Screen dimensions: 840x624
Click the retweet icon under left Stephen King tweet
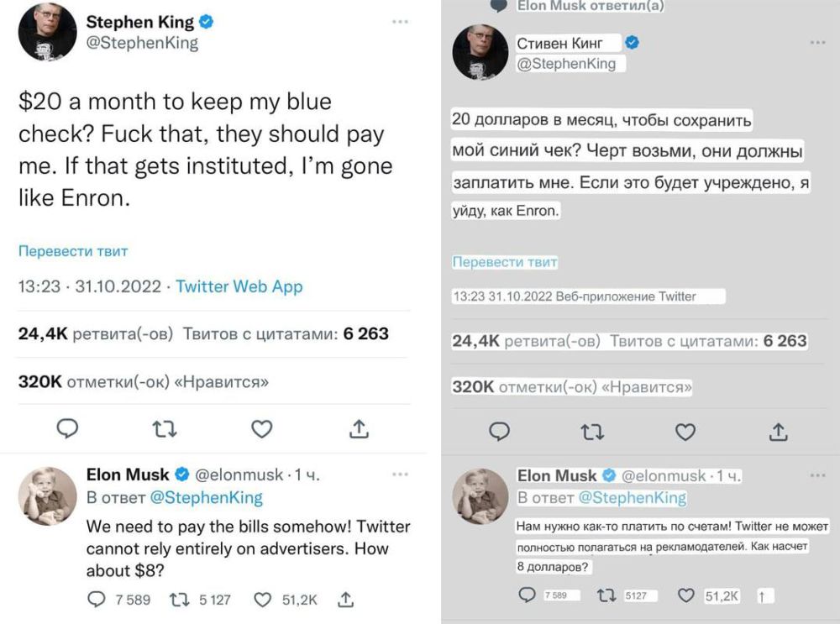point(165,428)
